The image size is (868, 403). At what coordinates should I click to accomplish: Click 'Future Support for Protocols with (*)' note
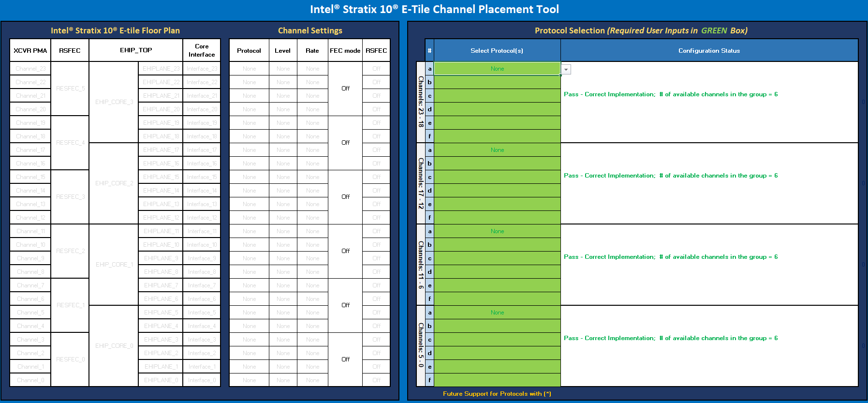[497, 394]
